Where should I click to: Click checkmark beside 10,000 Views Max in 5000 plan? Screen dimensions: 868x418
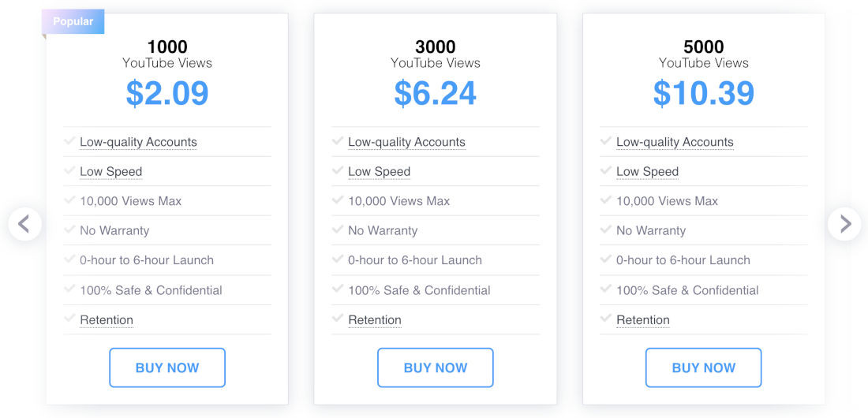pos(605,200)
